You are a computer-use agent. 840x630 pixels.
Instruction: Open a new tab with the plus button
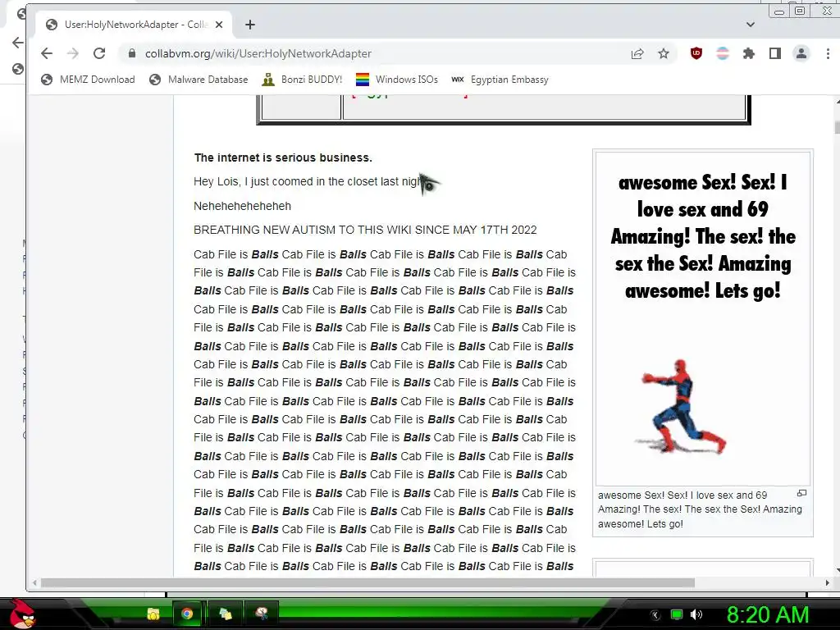click(x=249, y=24)
